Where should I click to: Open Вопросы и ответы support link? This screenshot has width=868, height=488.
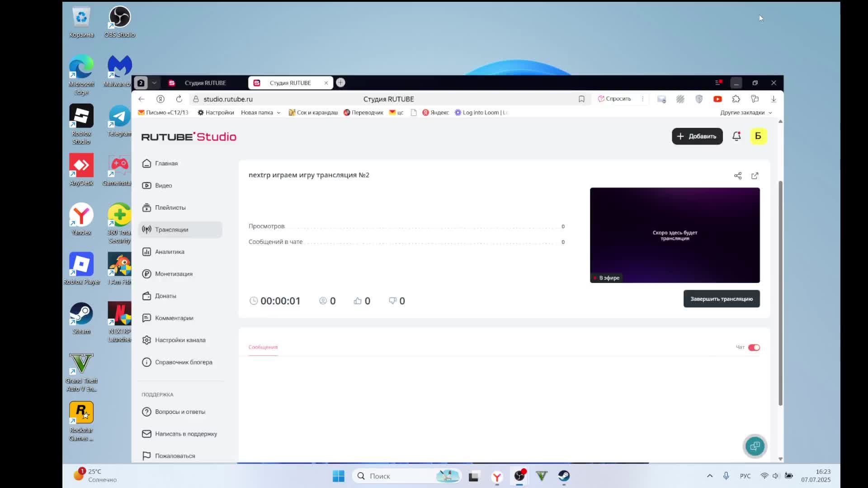tap(180, 412)
